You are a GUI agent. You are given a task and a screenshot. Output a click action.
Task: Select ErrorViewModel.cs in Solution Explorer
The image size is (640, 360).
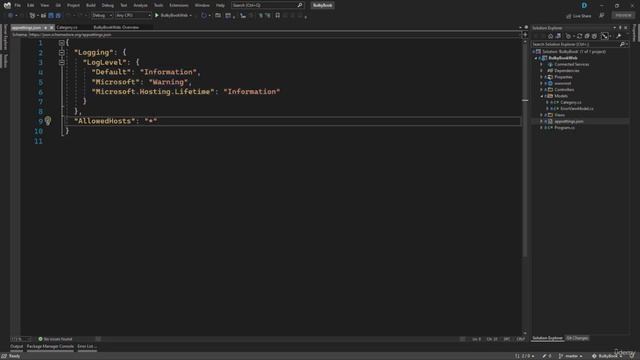point(577,109)
